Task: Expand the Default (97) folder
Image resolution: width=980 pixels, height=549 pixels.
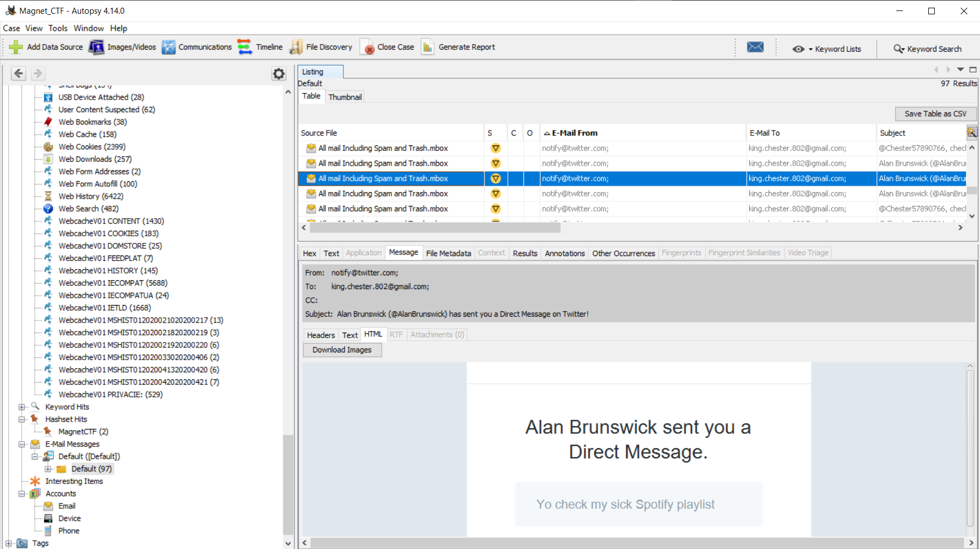Action: pyautogui.click(x=48, y=469)
